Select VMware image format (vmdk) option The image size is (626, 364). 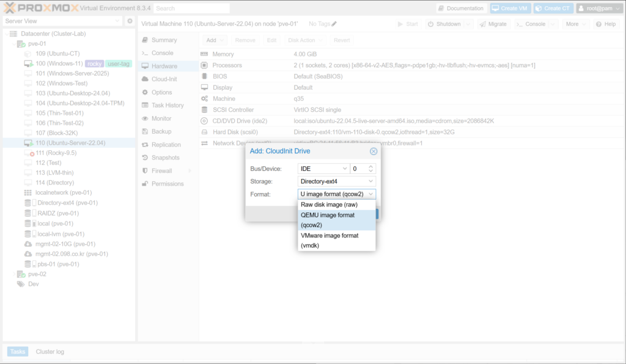pyautogui.click(x=329, y=240)
